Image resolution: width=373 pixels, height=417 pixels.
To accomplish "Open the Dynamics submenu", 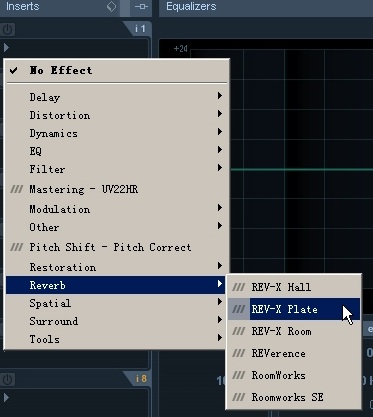I will coord(117,133).
